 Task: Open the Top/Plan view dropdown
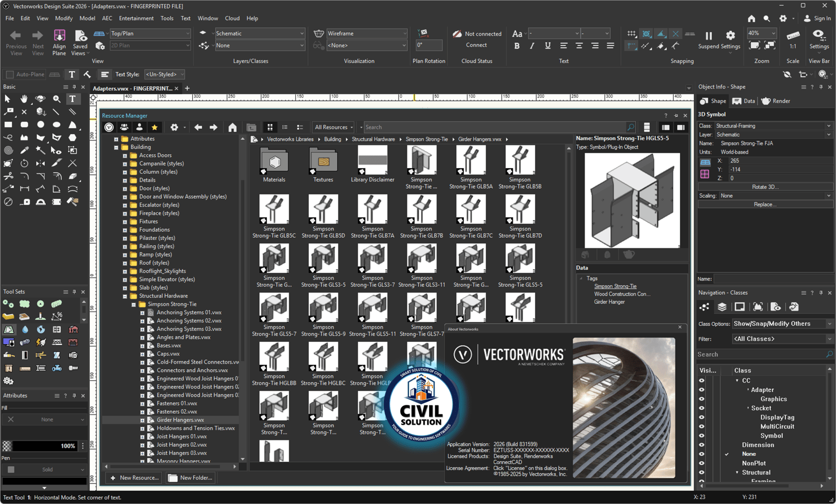[150, 33]
